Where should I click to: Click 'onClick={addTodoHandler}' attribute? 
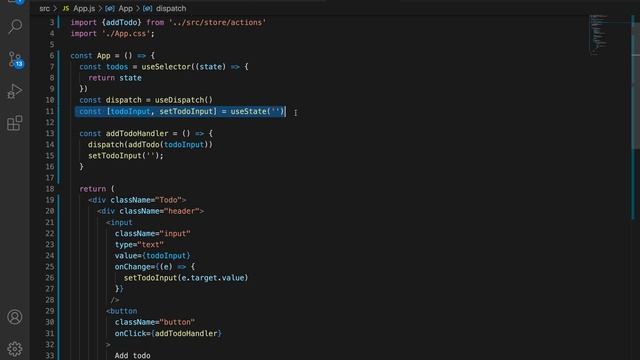pos(168,333)
